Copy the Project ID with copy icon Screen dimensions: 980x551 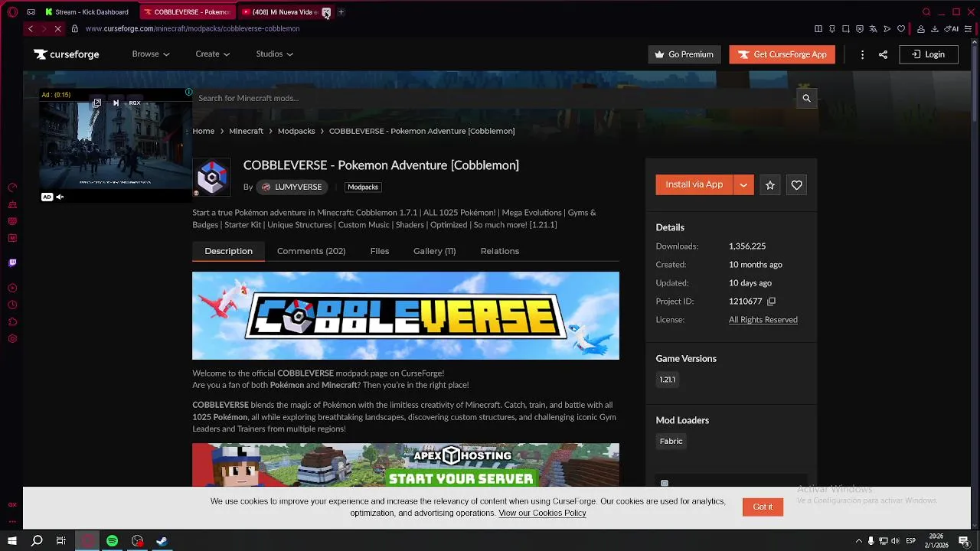pyautogui.click(x=771, y=302)
